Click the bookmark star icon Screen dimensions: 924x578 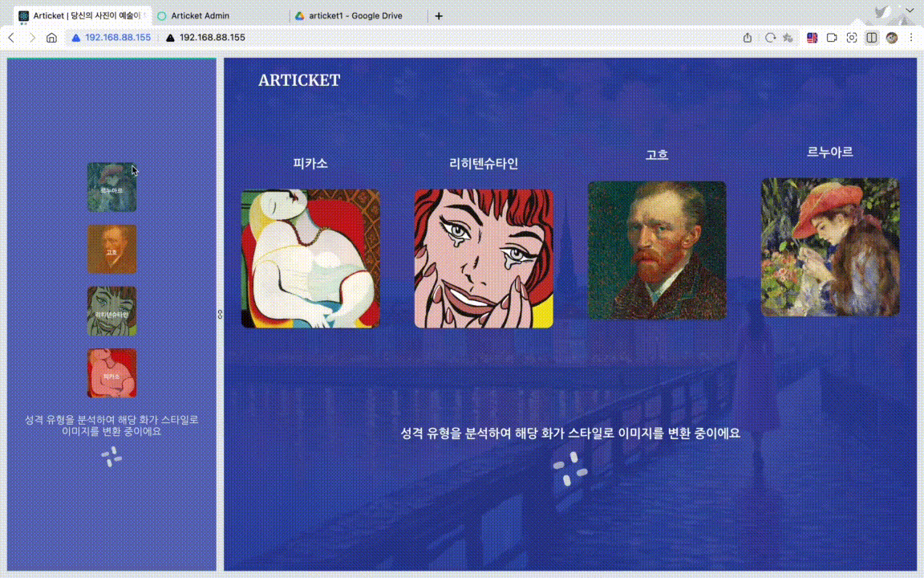coord(788,38)
